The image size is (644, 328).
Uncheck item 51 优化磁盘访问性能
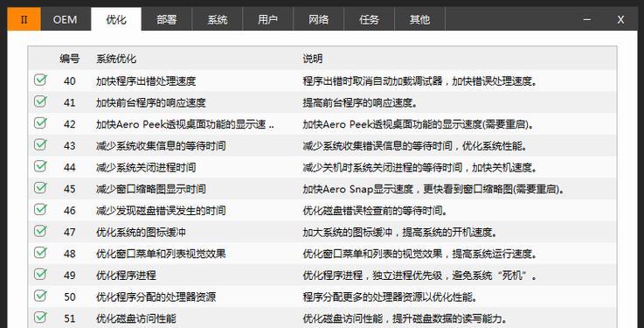point(40,318)
